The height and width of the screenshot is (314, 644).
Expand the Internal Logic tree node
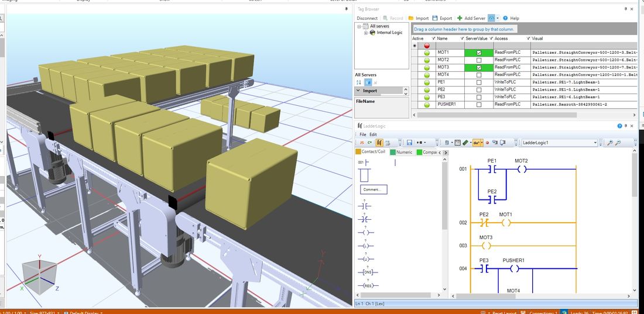(365, 32)
